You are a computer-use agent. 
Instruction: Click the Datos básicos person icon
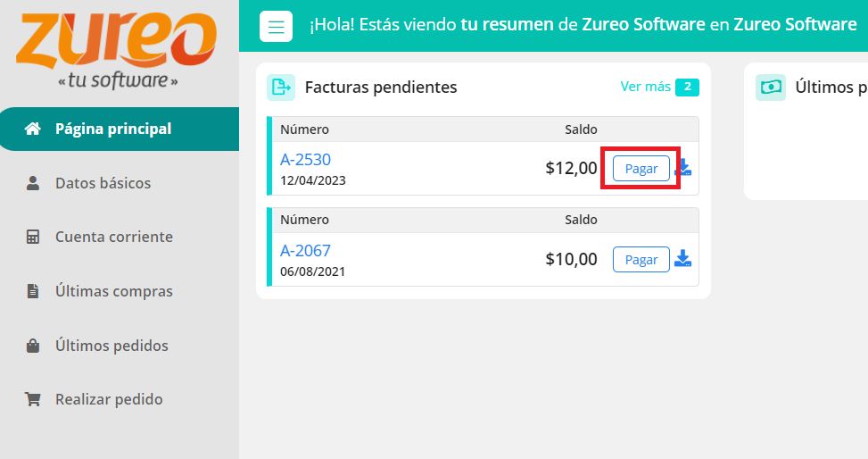33,183
